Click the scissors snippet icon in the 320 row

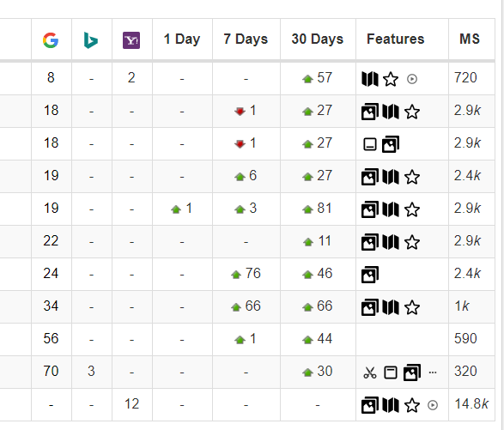(x=370, y=372)
